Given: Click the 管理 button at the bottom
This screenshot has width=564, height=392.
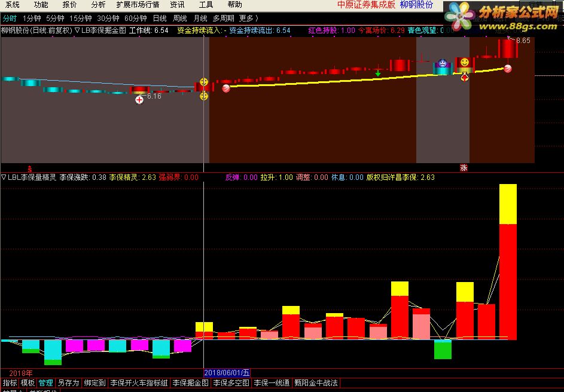Looking at the screenshot, I should point(45,383).
